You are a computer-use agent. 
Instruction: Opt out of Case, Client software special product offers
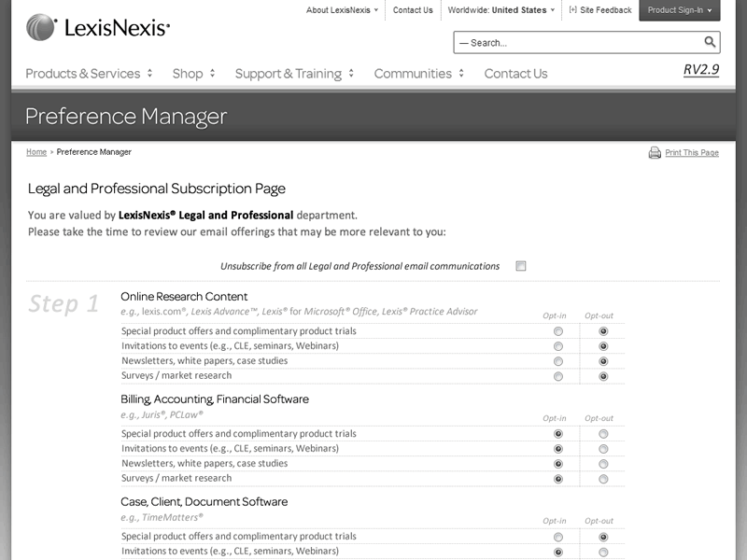(603, 538)
